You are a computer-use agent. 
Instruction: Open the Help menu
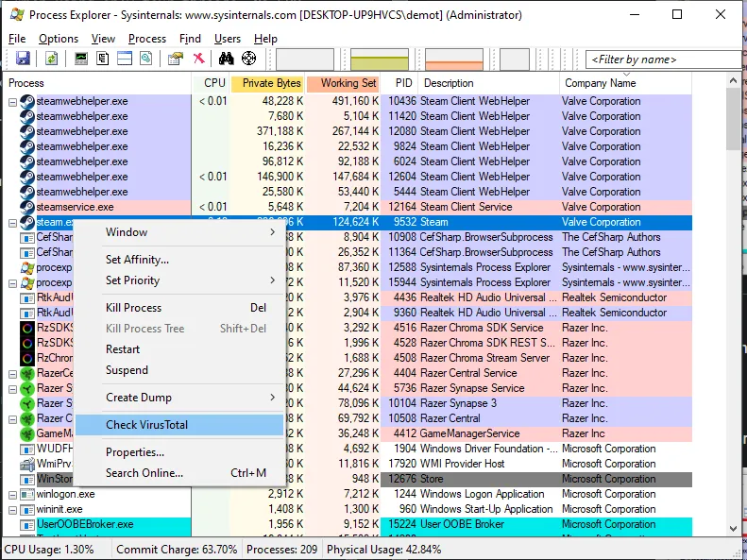pyautogui.click(x=265, y=39)
